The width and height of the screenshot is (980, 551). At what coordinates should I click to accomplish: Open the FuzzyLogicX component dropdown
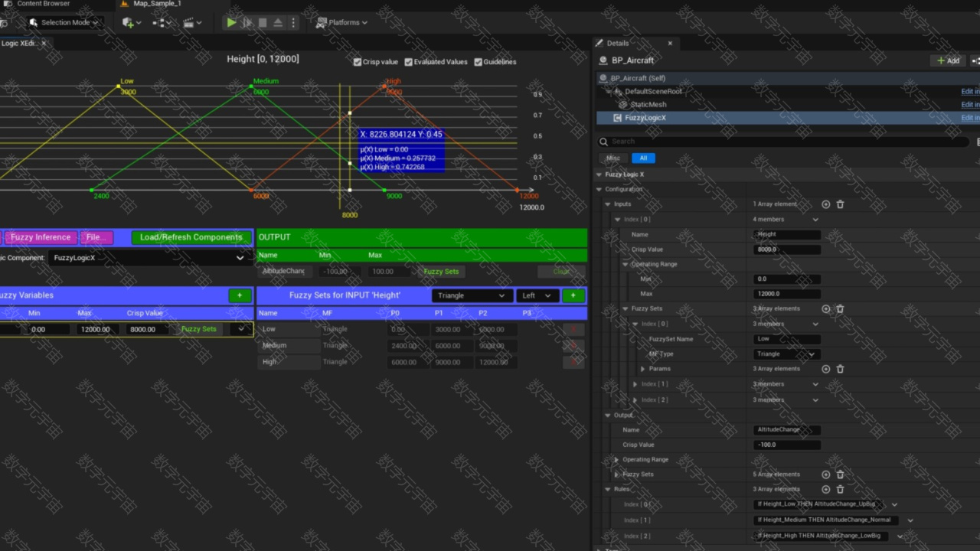point(149,258)
